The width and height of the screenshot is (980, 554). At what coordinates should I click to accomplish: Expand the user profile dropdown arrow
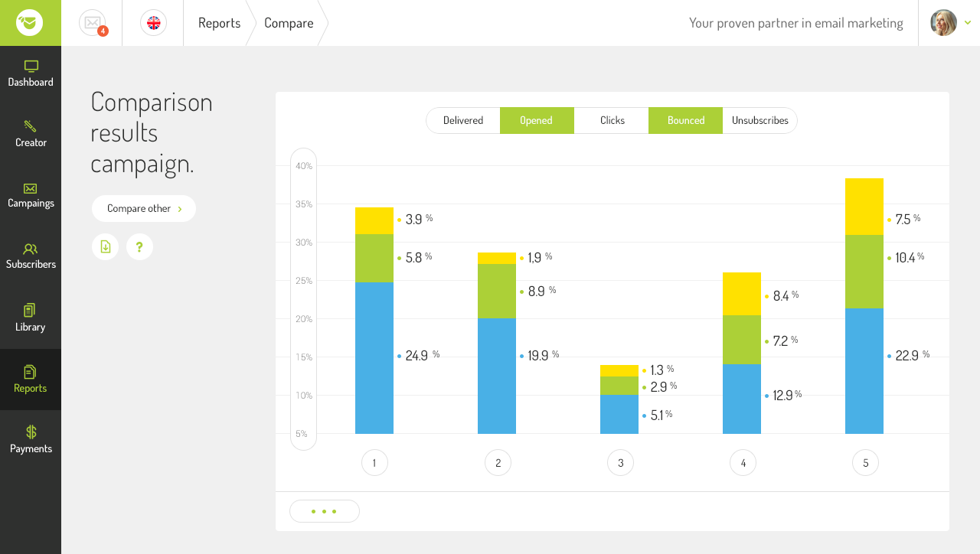[x=968, y=23]
